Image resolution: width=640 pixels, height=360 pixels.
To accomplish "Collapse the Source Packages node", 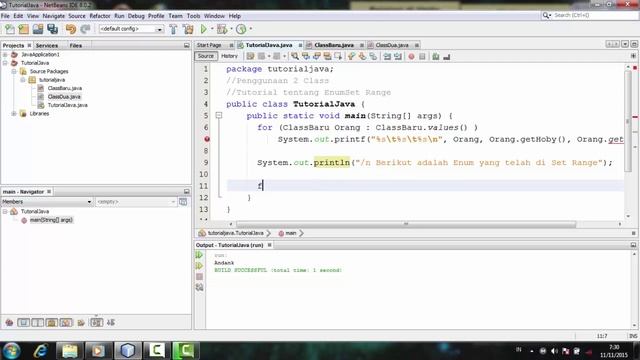I will 14,71.
